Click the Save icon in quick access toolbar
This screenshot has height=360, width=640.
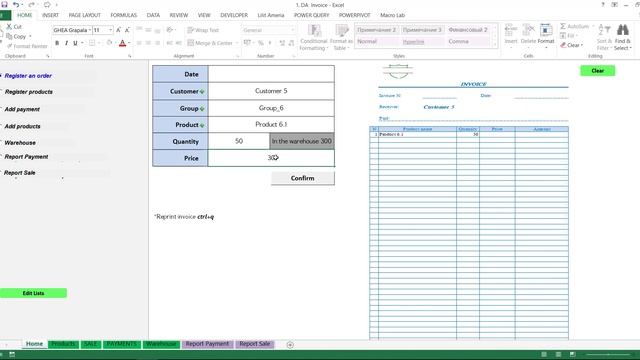pyautogui.click(x=4, y=4)
